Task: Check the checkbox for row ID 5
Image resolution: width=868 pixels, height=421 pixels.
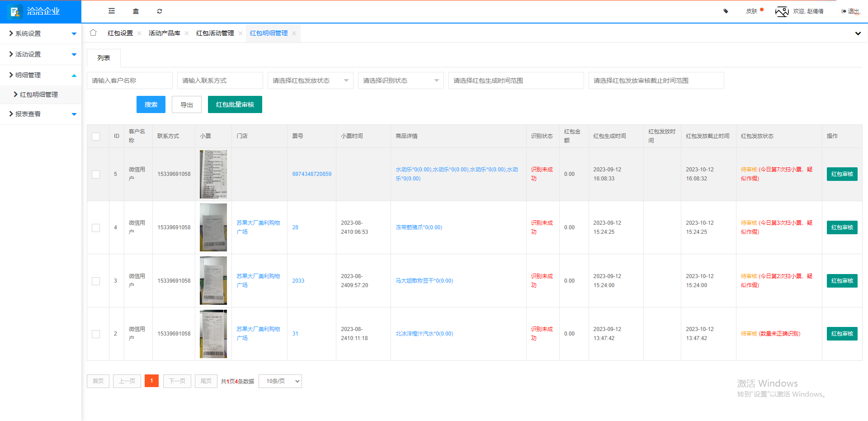Action: (95, 174)
